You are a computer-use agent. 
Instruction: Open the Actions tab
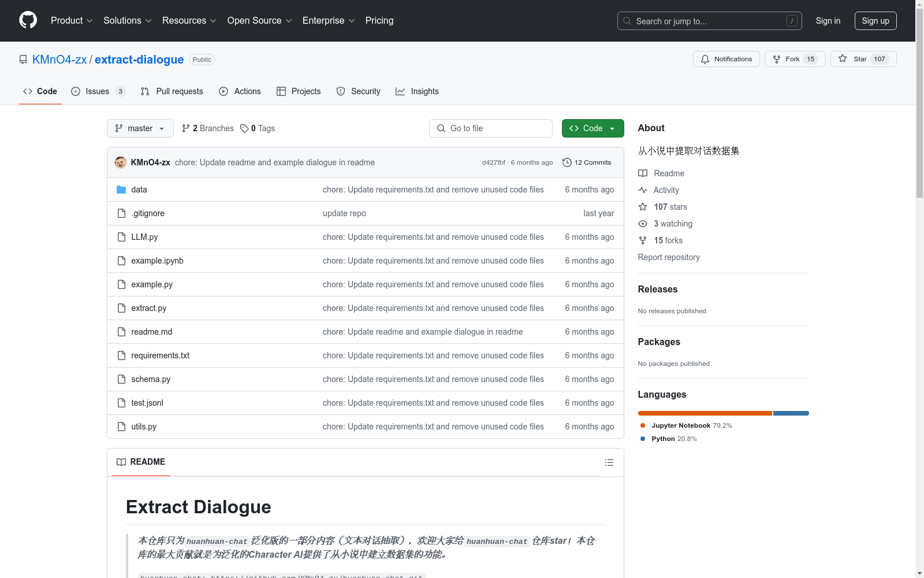pyautogui.click(x=240, y=91)
